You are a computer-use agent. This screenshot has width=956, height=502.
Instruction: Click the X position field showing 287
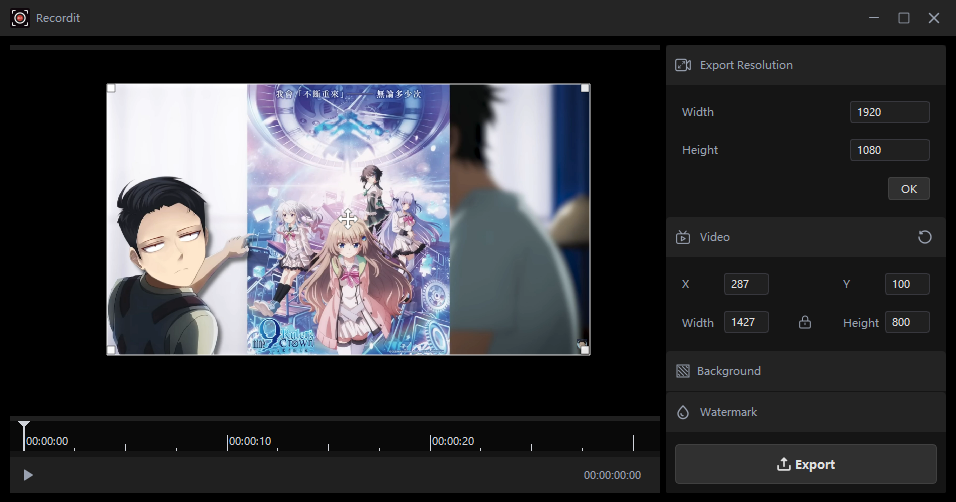(746, 284)
